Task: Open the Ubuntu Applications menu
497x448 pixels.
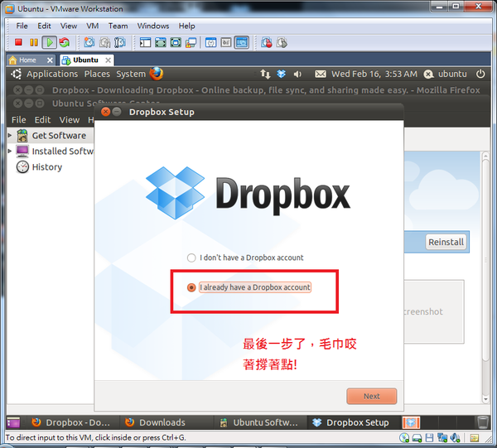Action: pos(52,74)
